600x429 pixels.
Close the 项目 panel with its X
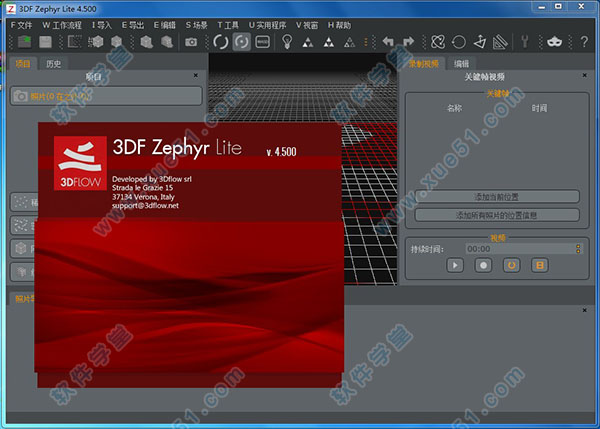pos(196,75)
